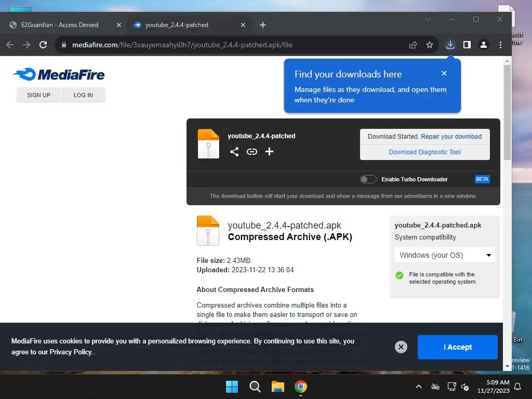Toggle the Enable Turbo Downloader switch
Viewport: 532px width, 399px height.
(x=368, y=179)
